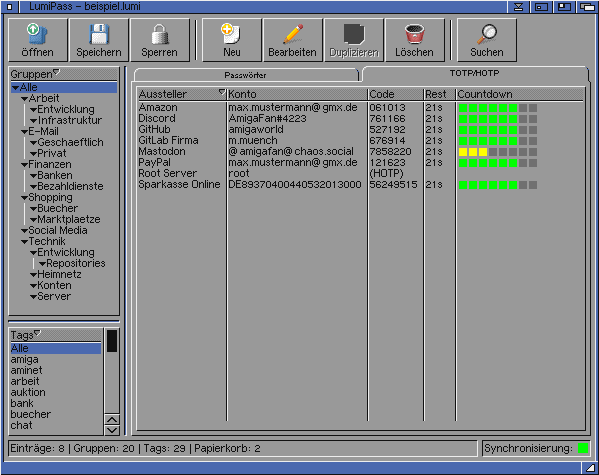Toggle the Social Media group arrow
Screen dimensions: 599x475
coord(24,231)
